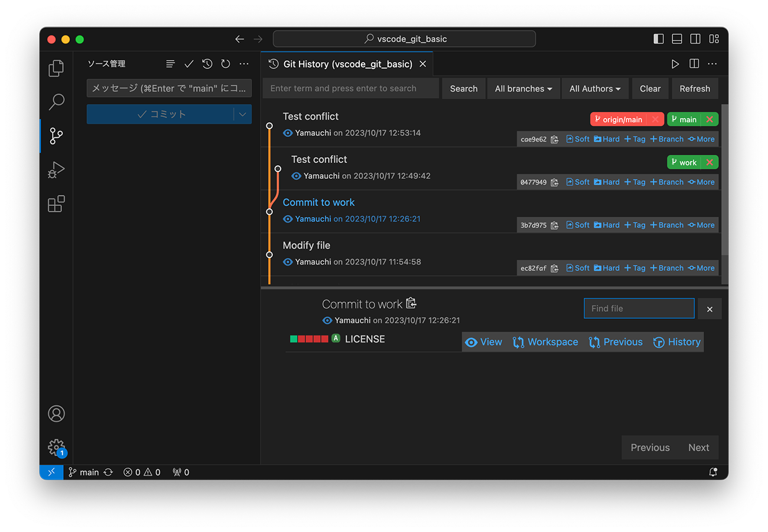Toggle the primary sidebar layout icon
768x532 pixels.
click(658, 38)
